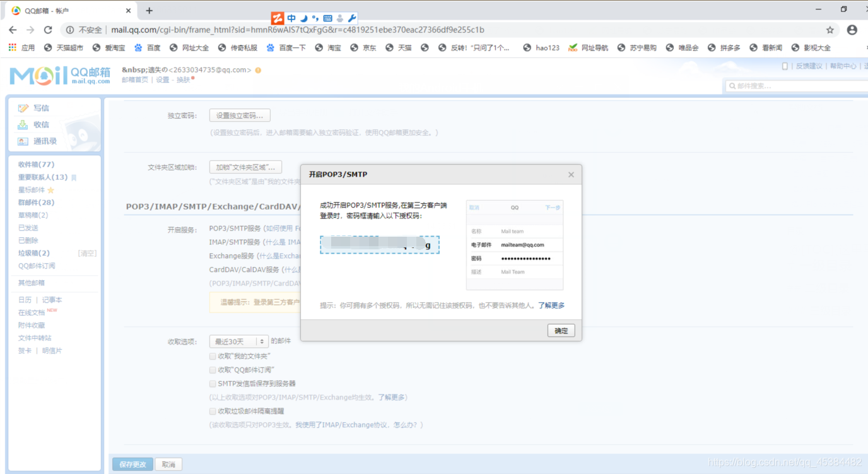
Task: Click 了解更多 link in the dialog
Action: [551, 305]
